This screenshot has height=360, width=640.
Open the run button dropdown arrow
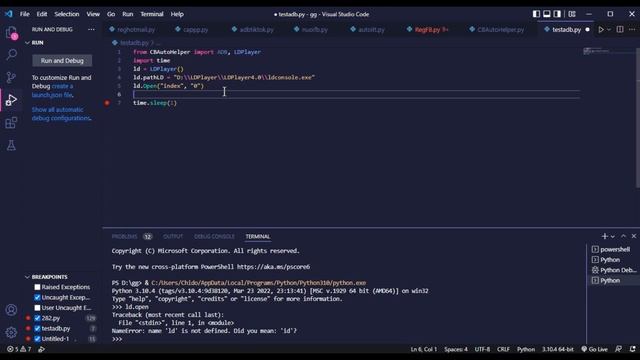point(609,29)
